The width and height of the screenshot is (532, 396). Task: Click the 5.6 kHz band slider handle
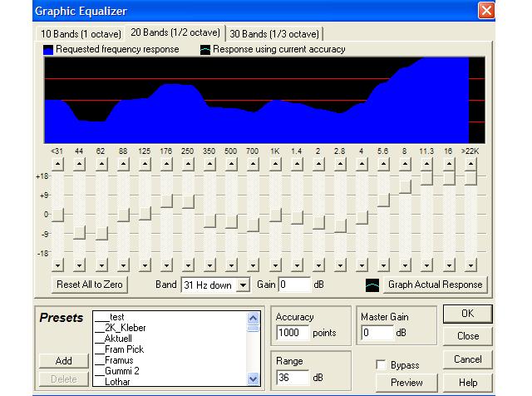pos(383,200)
